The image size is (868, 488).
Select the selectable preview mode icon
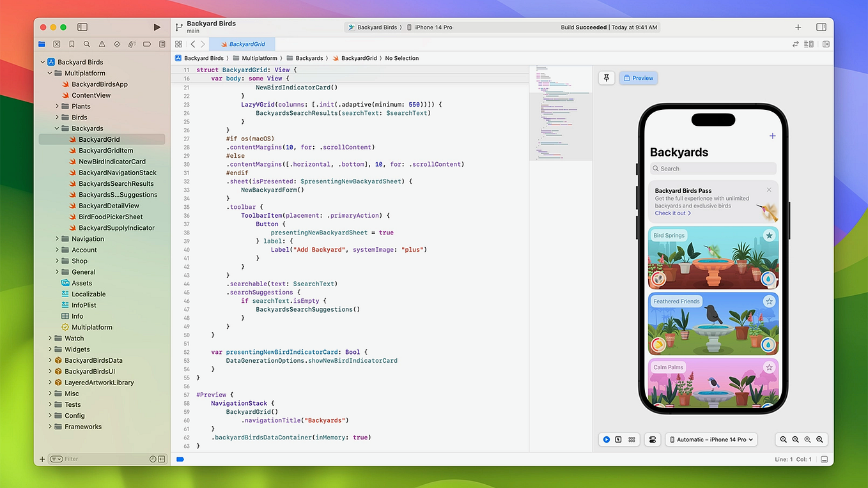coord(618,439)
